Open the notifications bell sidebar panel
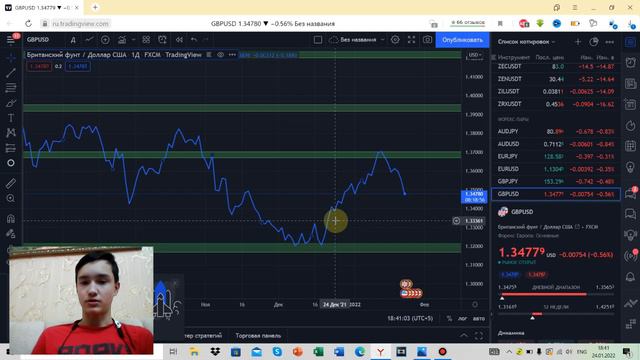The width and height of the screenshot is (640, 360). pyautogui.click(x=631, y=277)
